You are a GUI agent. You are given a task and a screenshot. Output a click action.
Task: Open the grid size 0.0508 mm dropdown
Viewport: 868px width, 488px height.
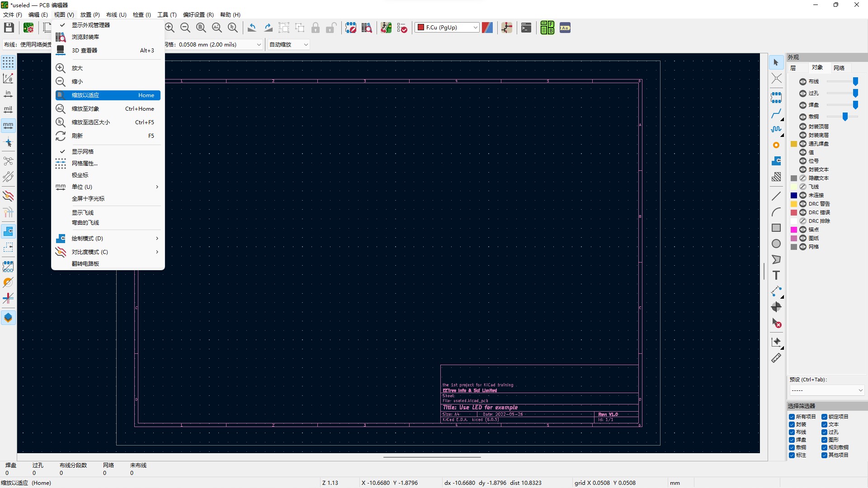pos(213,44)
